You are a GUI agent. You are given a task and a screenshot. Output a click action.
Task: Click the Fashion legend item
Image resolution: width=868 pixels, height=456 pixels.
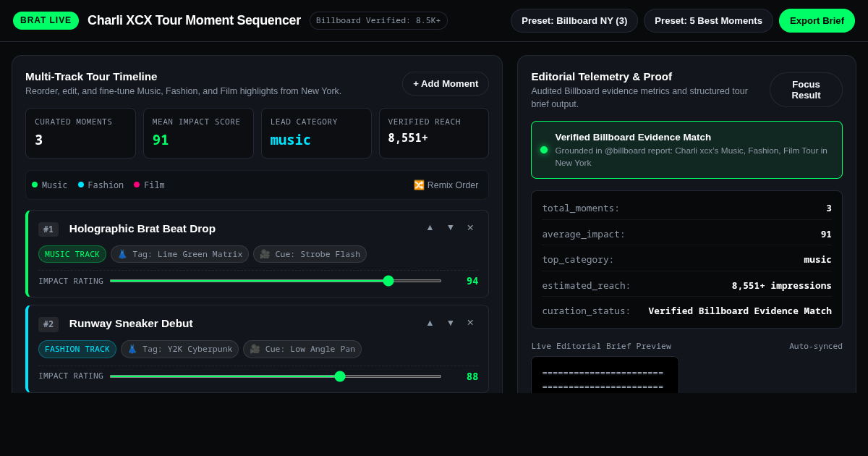[x=101, y=185]
